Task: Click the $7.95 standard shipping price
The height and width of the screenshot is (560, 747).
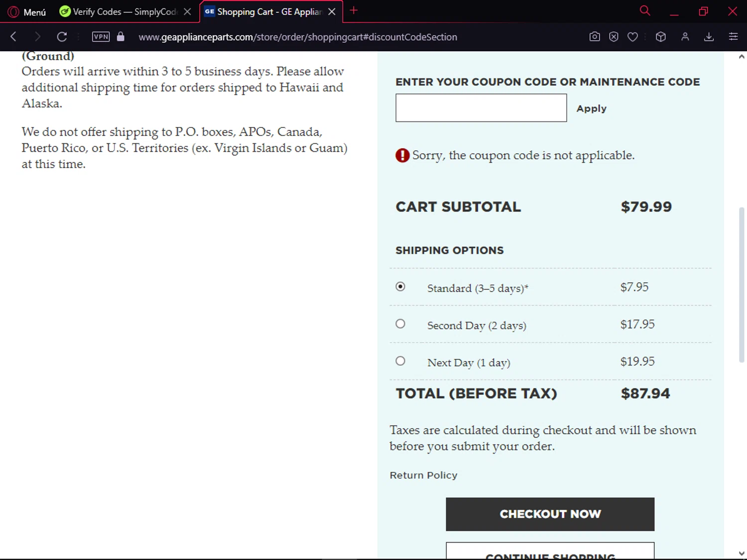Action: (x=634, y=287)
